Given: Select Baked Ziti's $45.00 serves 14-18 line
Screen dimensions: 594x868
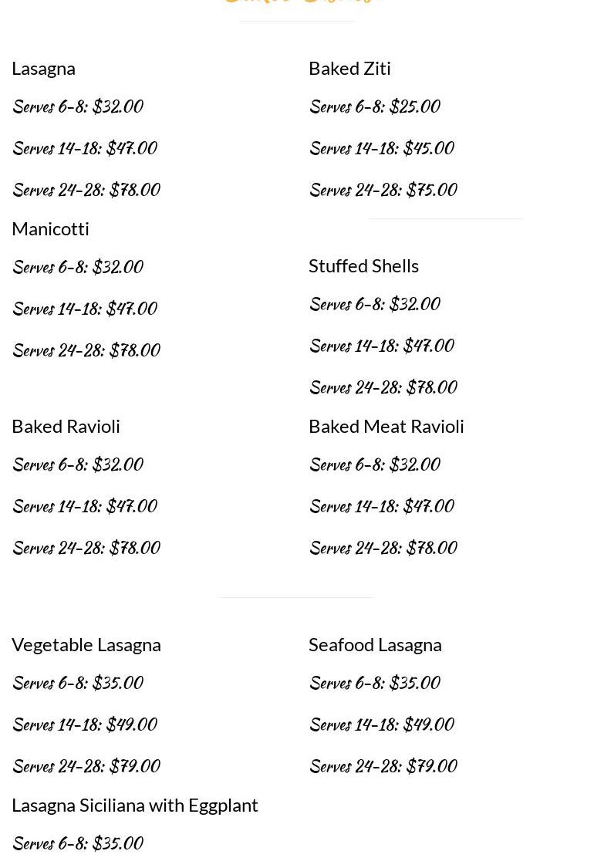Looking at the screenshot, I should (381, 148).
